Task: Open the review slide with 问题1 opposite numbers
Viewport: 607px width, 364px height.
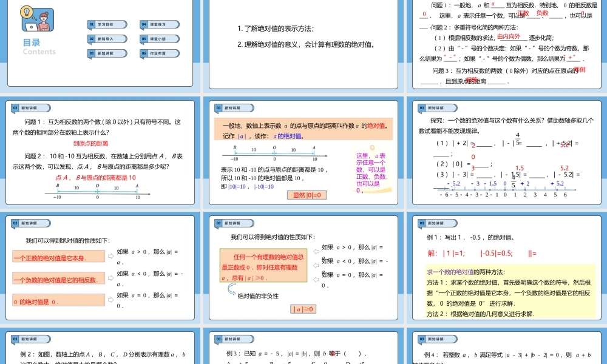Action: (x=506, y=44)
